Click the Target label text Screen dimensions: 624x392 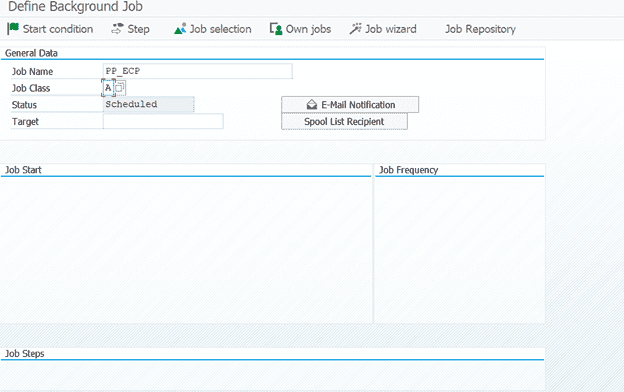point(25,122)
